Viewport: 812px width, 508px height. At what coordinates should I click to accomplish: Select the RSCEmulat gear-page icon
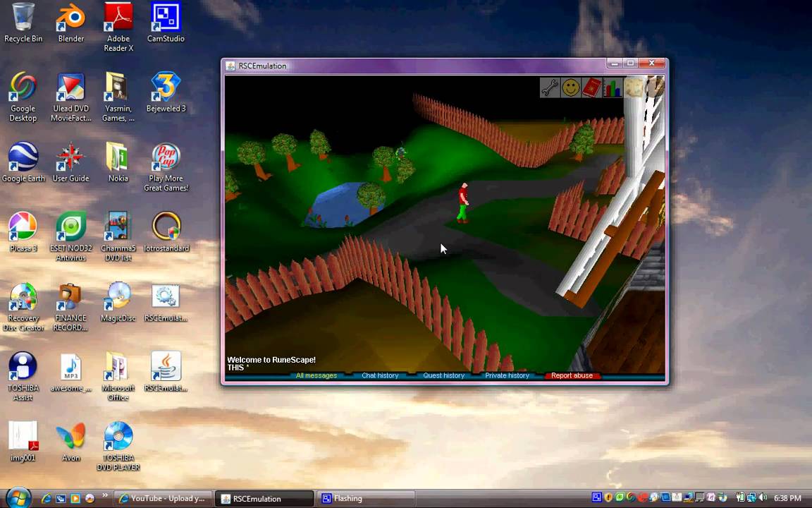coord(166,303)
